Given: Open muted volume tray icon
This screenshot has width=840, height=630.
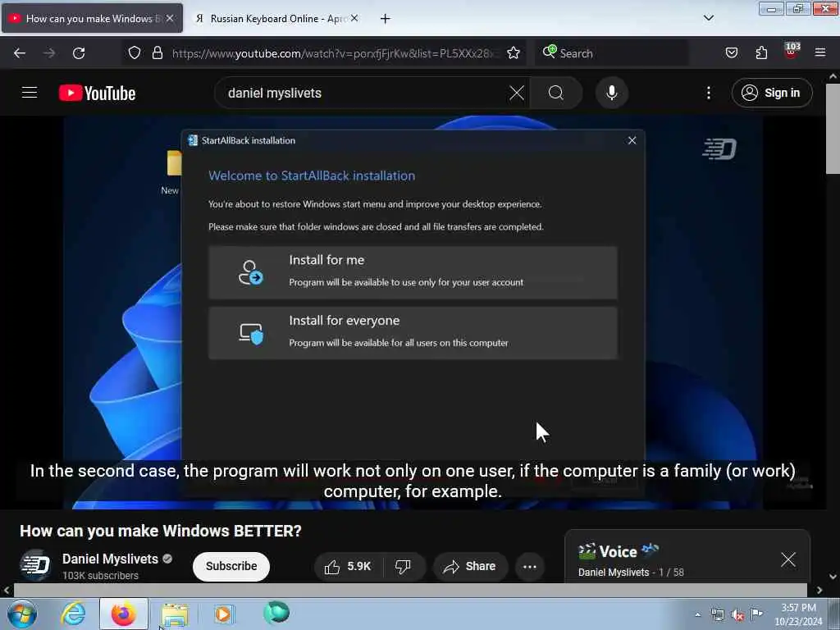Looking at the screenshot, I should coord(737,615).
